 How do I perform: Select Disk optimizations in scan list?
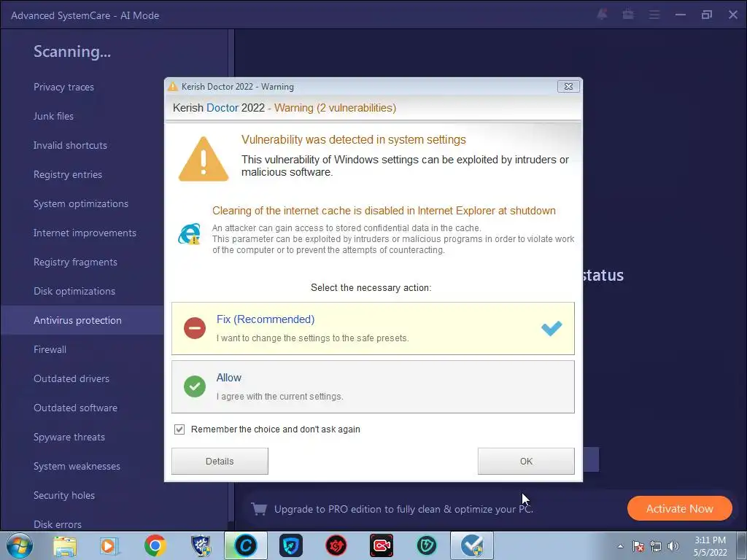click(x=74, y=291)
